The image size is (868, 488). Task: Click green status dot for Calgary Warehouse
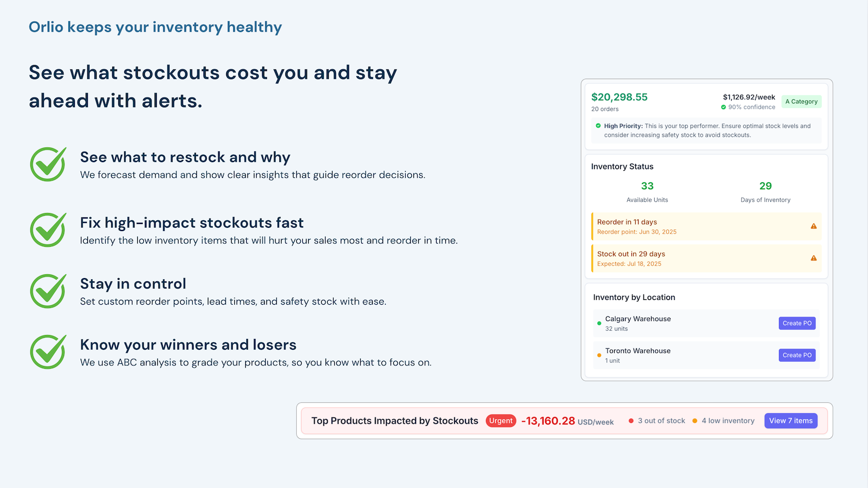599,323
